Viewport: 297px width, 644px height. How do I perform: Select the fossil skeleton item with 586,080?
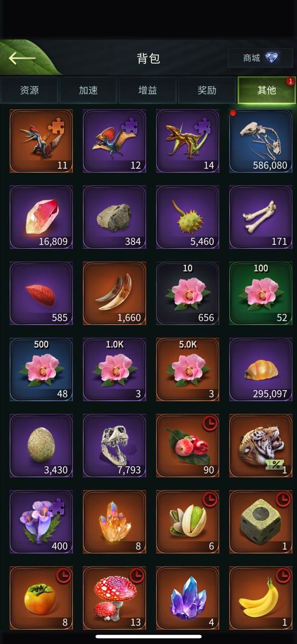tap(261, 141)
